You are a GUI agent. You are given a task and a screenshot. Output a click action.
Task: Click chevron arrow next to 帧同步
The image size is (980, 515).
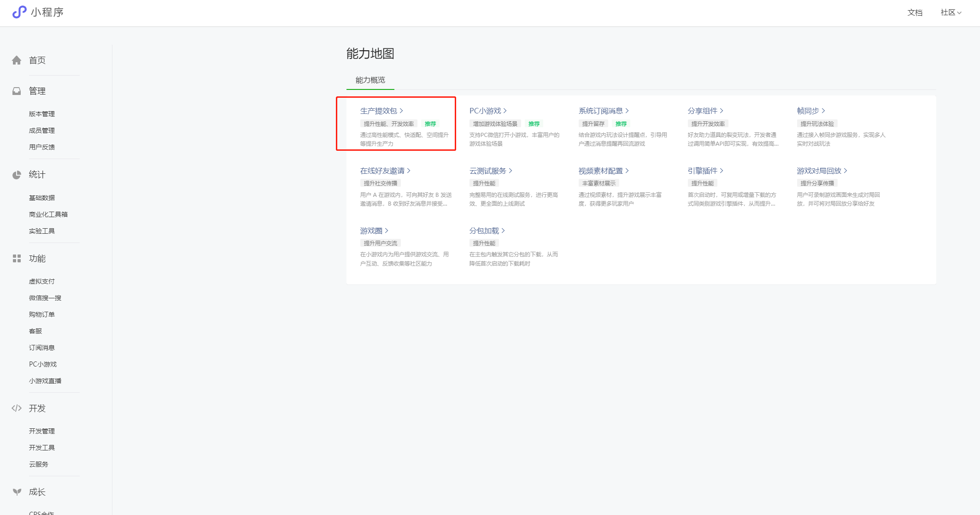coord(823,111)
